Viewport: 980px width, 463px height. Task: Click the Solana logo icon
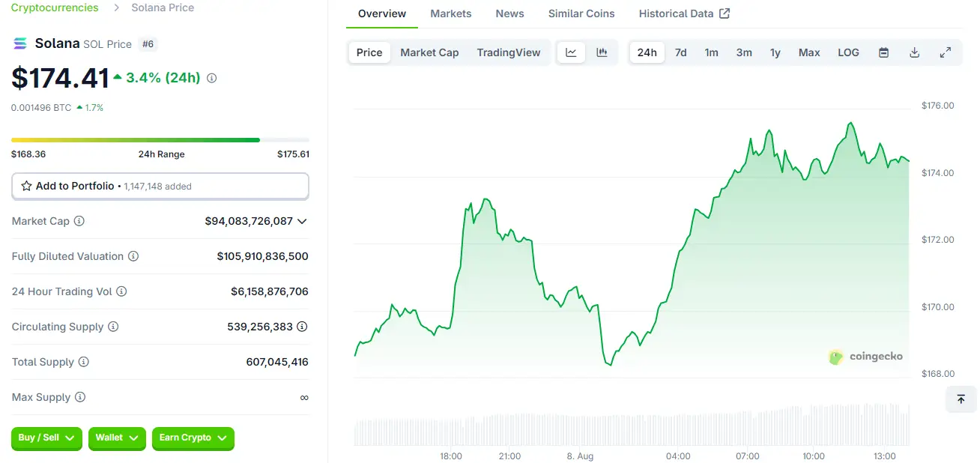20,43
